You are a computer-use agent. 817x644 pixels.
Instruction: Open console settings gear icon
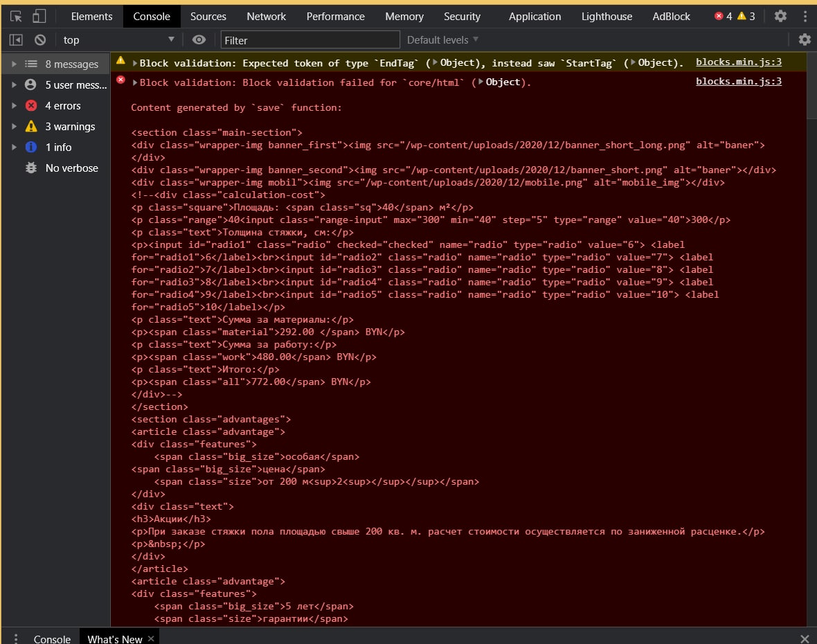pyautogui.click(x=805, y=39)
